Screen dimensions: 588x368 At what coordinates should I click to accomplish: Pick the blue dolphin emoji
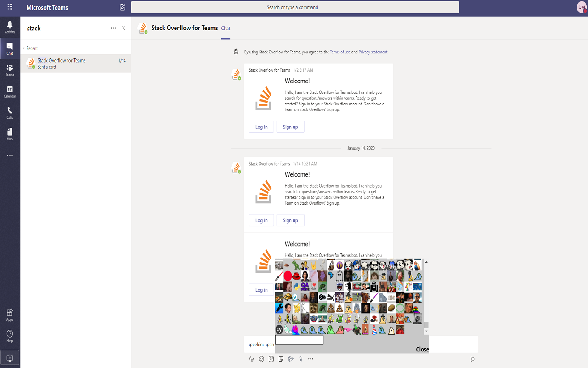point(331,275)
